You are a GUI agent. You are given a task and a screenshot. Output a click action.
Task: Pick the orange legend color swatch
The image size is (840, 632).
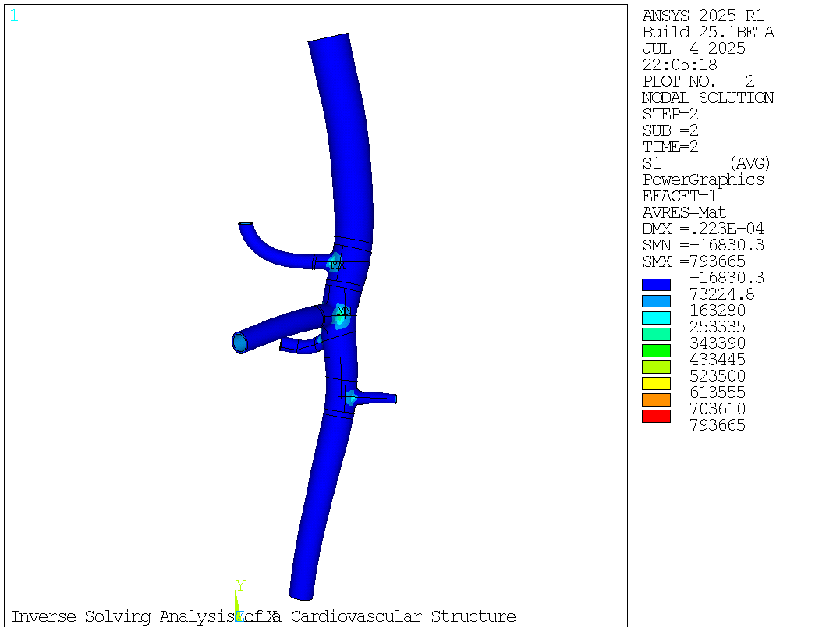(656, 399)
